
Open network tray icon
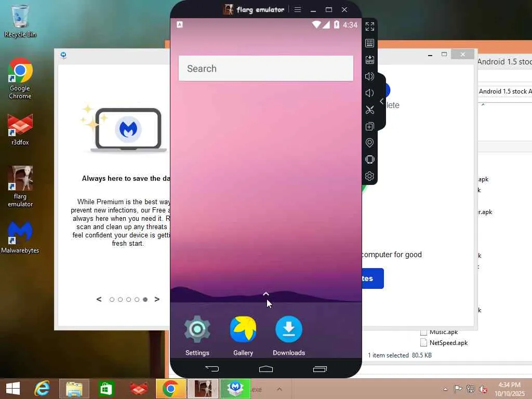pos(470,389)
